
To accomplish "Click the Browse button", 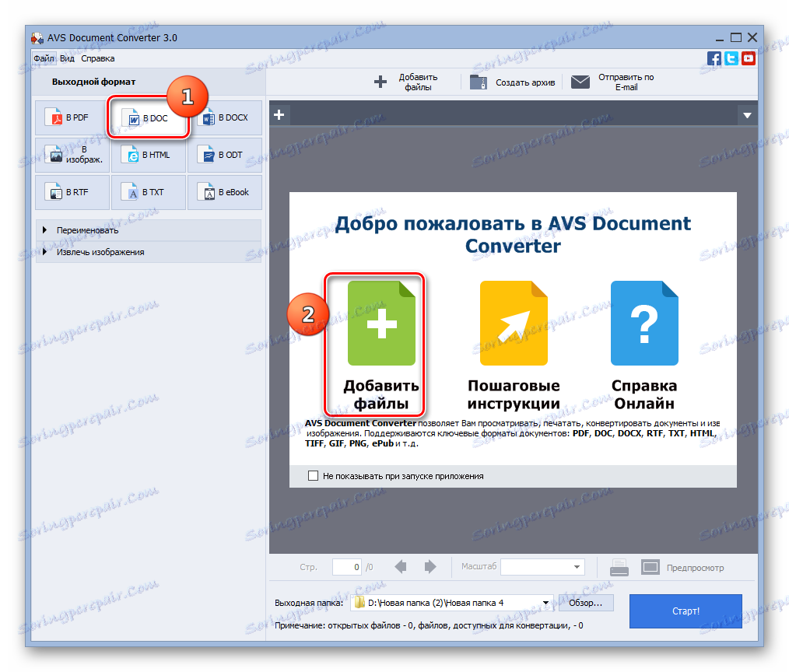I will pyautogui.click(x=586, y=603).
